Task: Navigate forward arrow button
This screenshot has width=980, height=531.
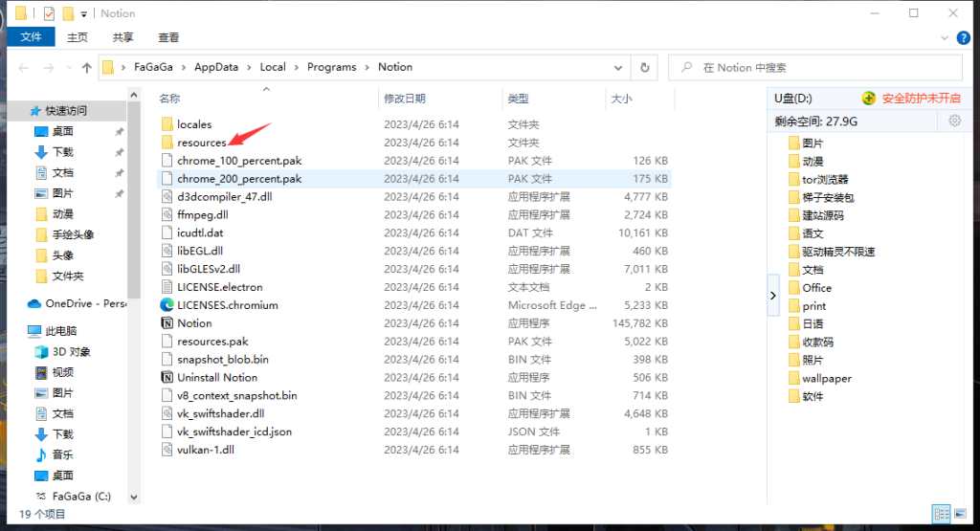Action: point(49,68)
